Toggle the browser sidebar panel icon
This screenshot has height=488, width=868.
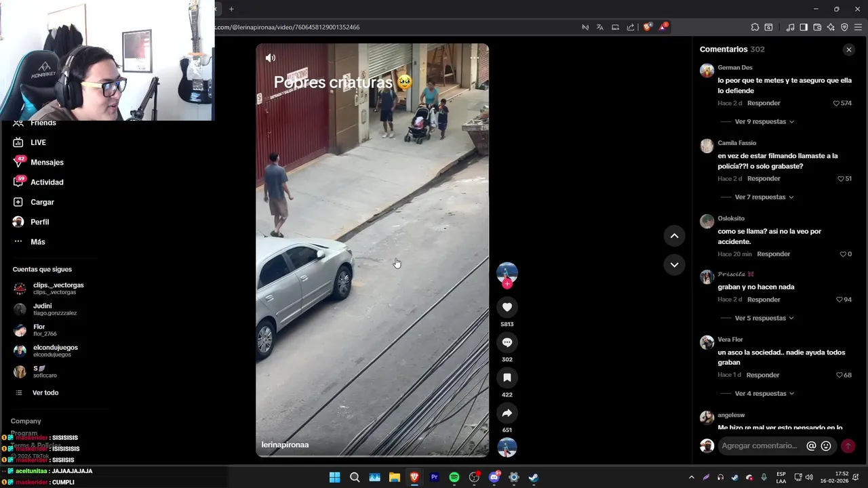804,27
